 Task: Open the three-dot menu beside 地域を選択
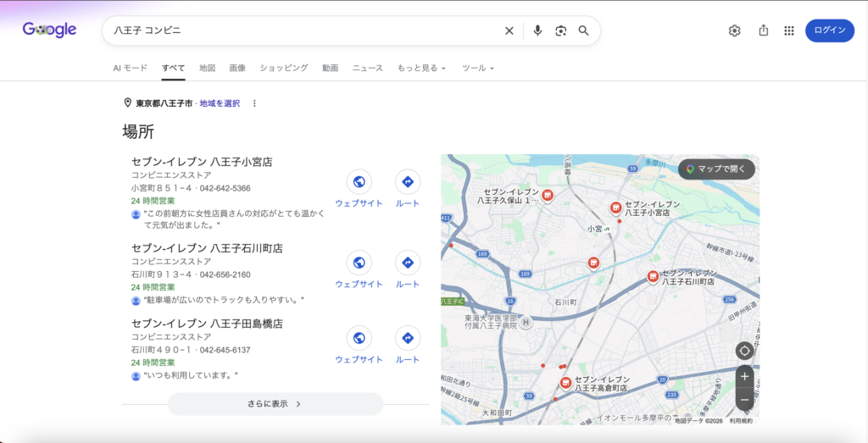pyautogui.click(x=254, y=103)
